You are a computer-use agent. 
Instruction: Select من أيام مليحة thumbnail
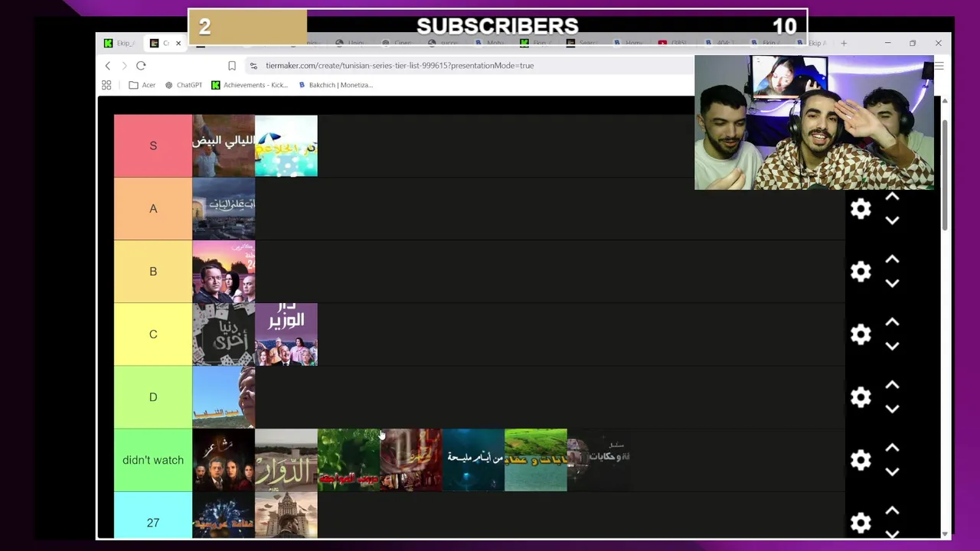click(473, 460)
